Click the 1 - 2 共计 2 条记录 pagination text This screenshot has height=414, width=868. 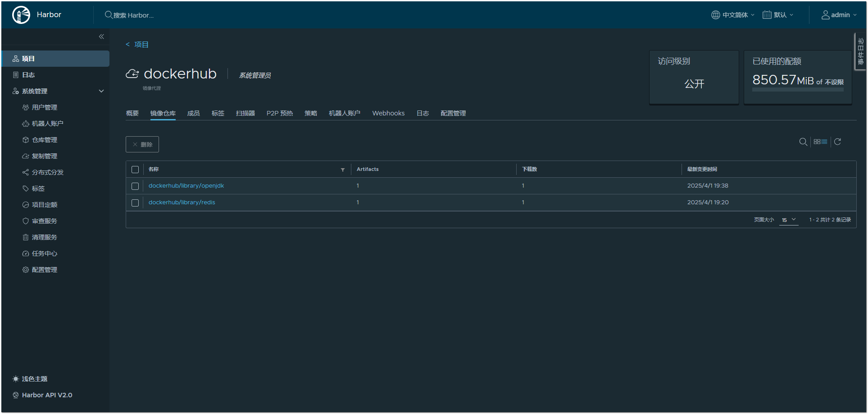[x=830, y=220]
